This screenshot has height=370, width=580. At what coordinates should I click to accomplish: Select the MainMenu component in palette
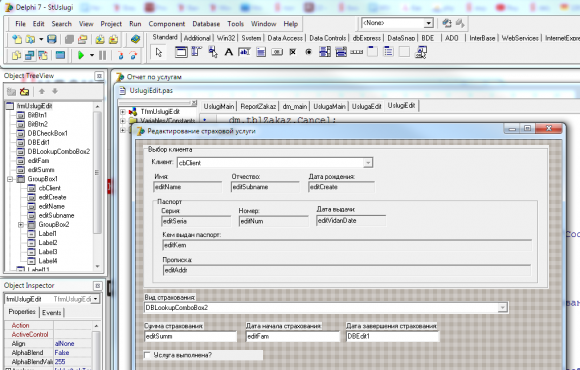(x=197, y=52)
